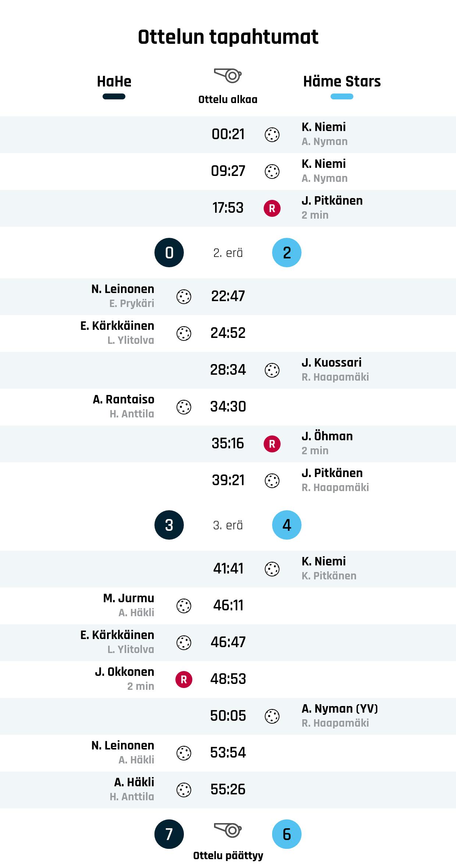Click scorer E. Kärkkäinen at 24:52
This screenshot has width=456, height=868.
(x=117, y=326)
